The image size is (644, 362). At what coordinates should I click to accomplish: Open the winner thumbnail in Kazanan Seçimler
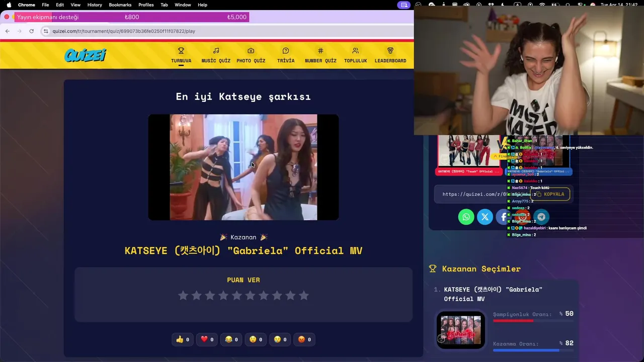point(461,330)
